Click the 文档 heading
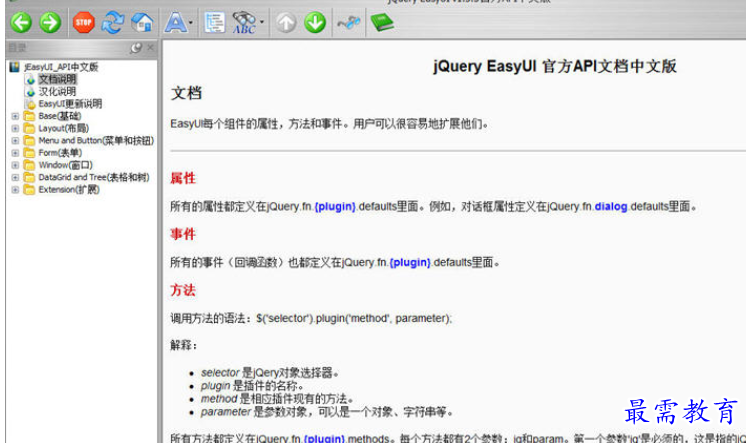 pos(186,93)
